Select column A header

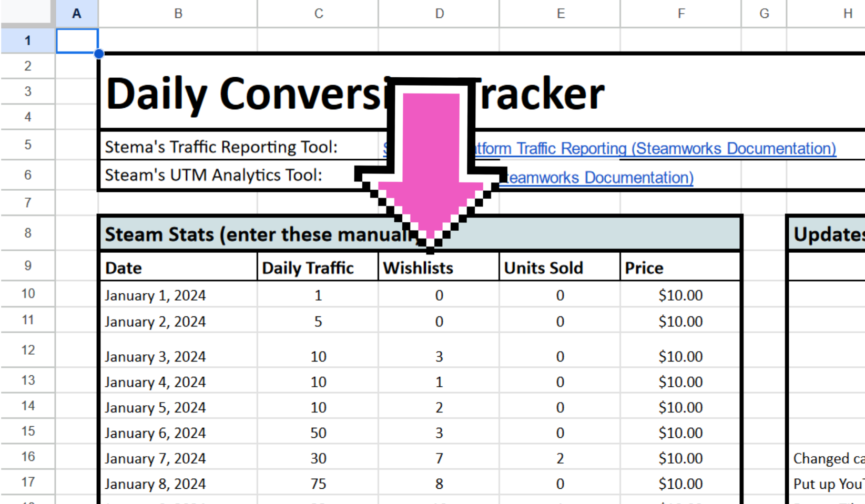point(77,14)
